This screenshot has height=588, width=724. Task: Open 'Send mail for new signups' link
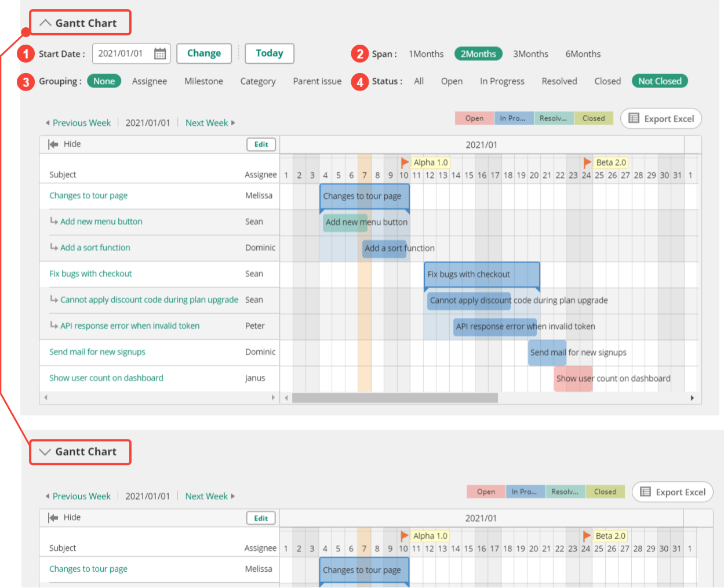97,352
